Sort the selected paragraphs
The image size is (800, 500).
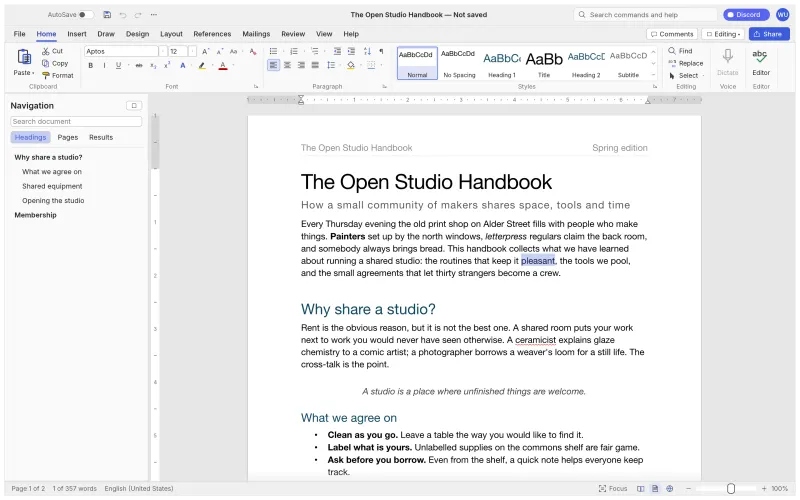(x=367, y=51)
